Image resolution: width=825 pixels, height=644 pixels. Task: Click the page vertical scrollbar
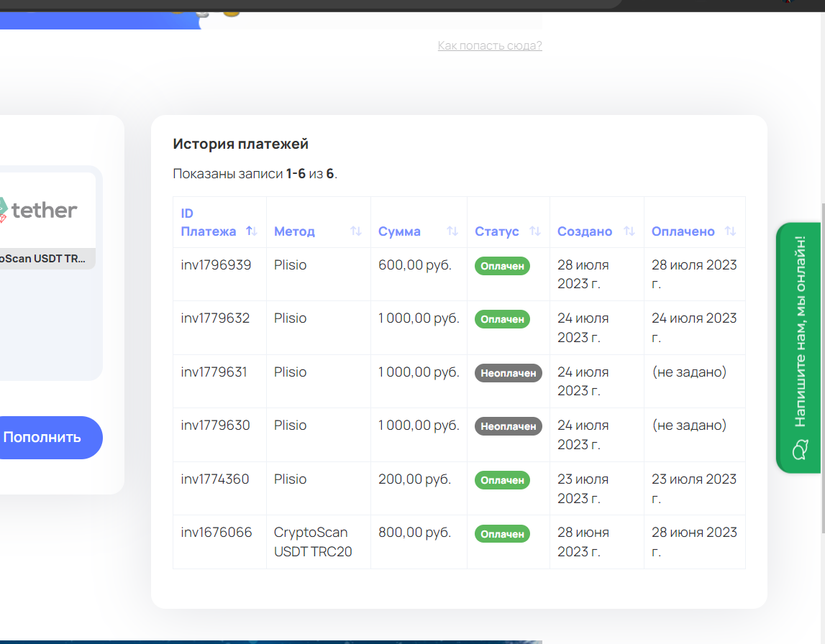coord(822,368)
